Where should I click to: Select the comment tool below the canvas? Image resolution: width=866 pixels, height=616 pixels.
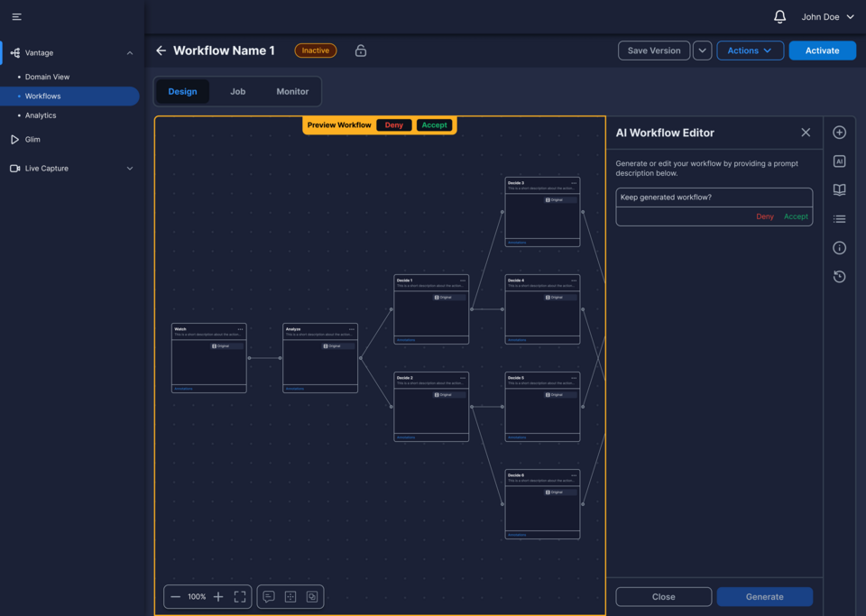268,596
